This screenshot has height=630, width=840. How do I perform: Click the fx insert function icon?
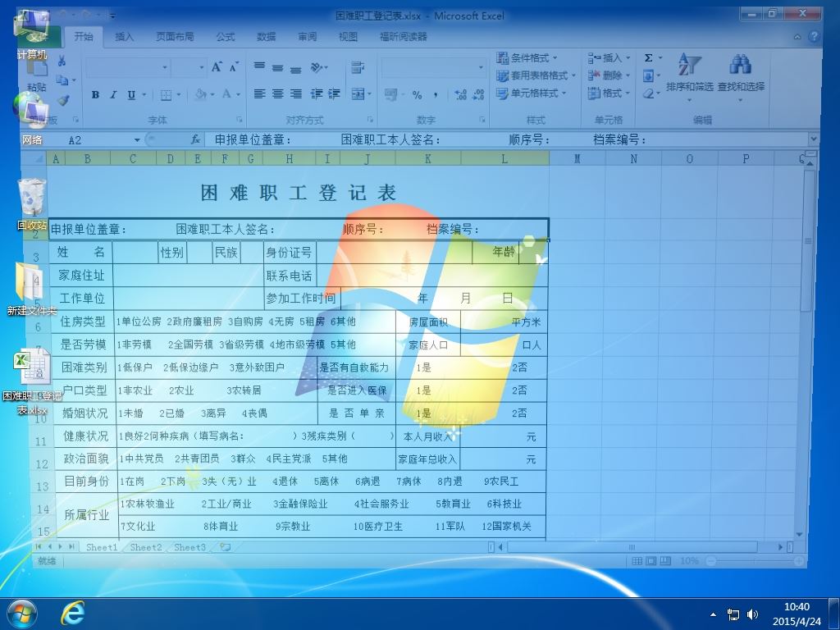(x=195, y=139)
